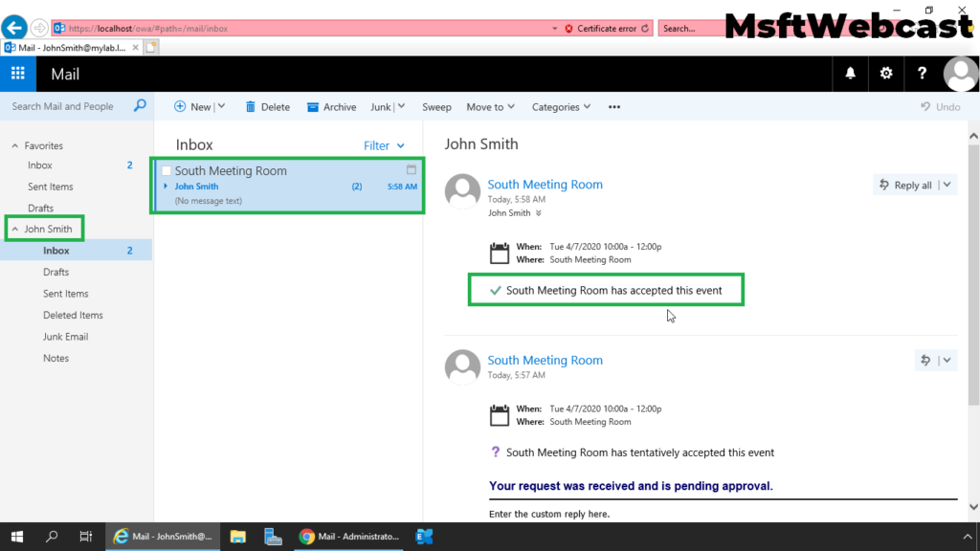This screenshot has height=551, width=980.
Task: Open more actions on 5:57 AM message
Action: tap(947, 360)
